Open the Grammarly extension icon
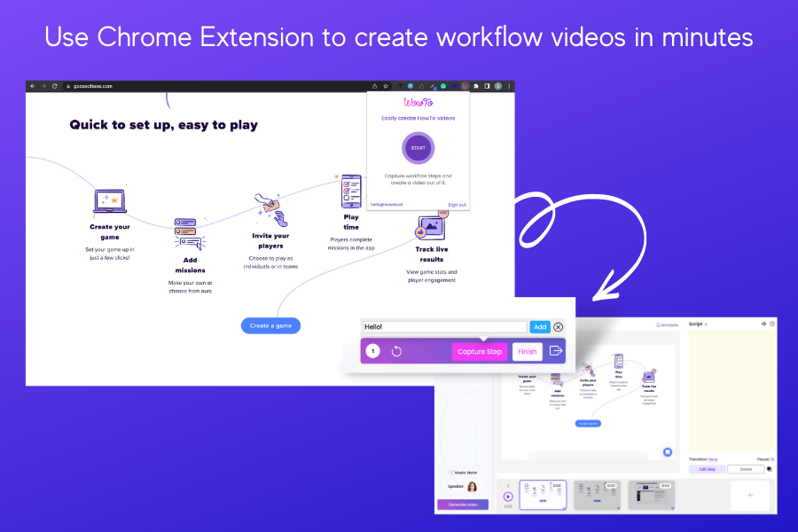The width and height of the screenshot is (798, 532). coord(442,86)
